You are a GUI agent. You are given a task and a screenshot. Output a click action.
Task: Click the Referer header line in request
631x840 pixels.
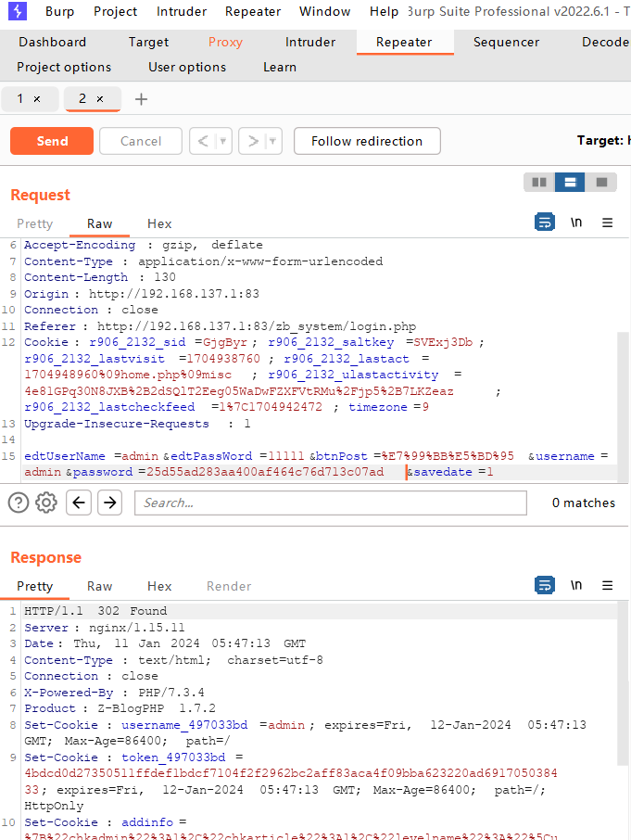tap(220, 326)
